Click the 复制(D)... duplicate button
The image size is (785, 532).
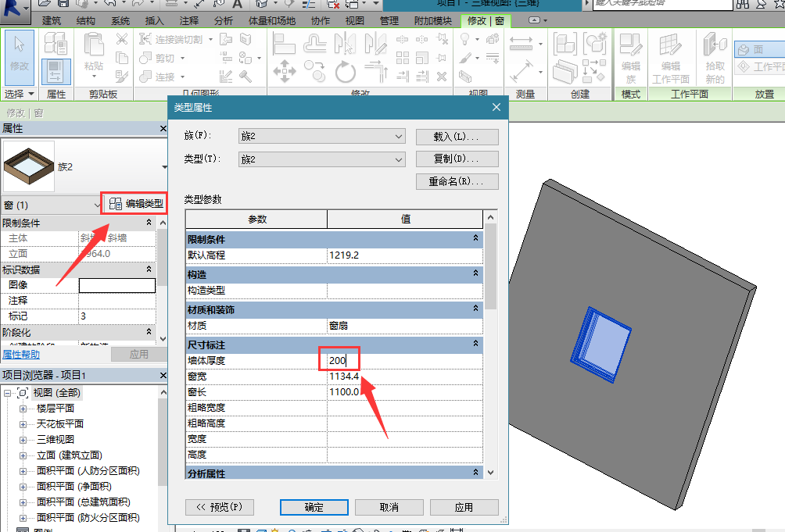coord(457,159)
